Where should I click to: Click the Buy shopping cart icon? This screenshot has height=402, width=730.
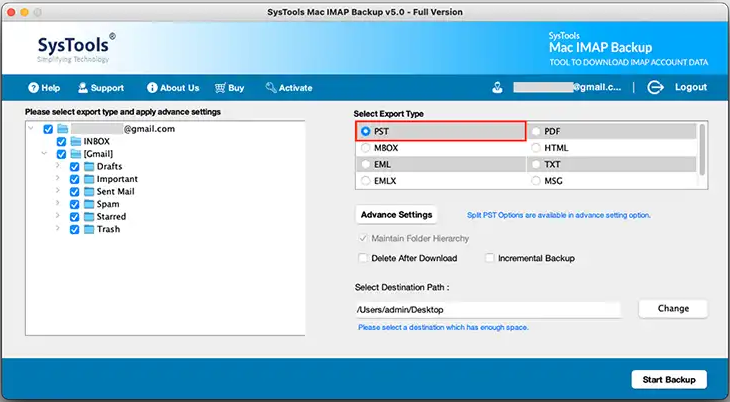[x=220, y=88]
